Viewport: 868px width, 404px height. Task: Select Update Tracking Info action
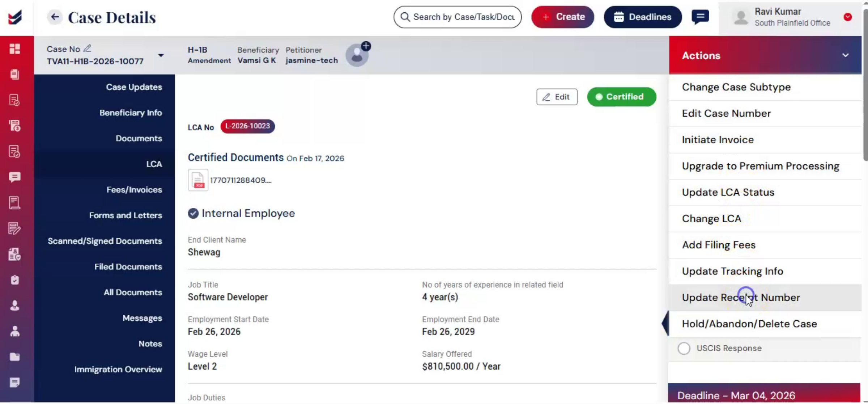point(765,271)
